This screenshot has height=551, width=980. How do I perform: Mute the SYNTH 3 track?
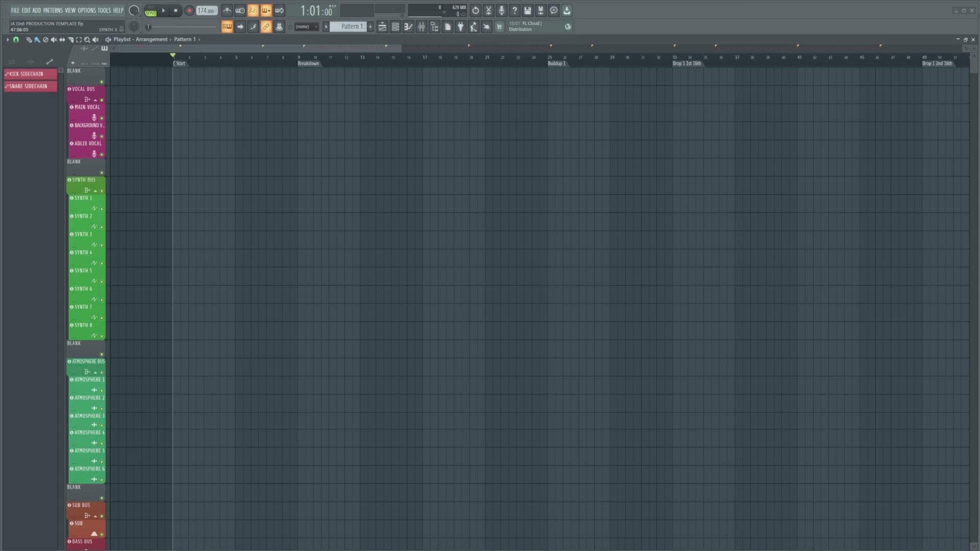pyautogui.click(x=102, y=245)
